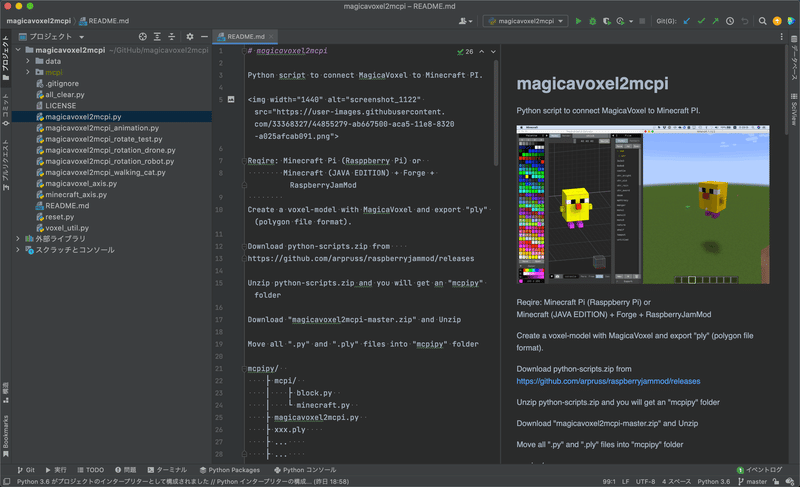Viewport: 800px width, 487px height.
Task: Toggle tool window bars icon bottom-left
Action: pyautogui.click(x=6, y=481)
